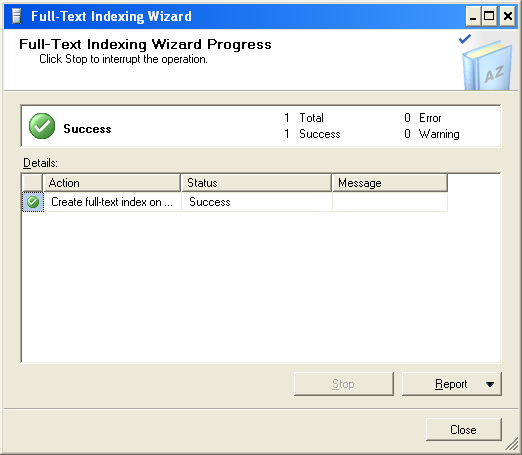Click the resize grip in window corner

coord(512,445)
